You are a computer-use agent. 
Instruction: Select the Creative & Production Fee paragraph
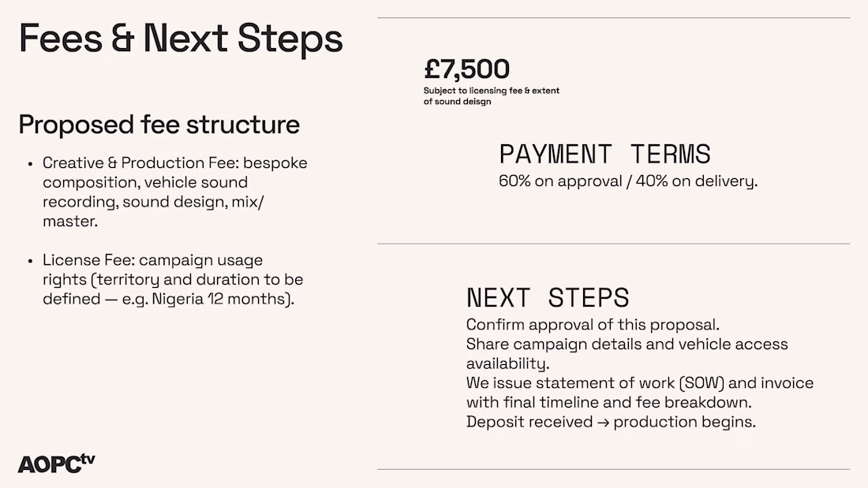pyautogui.click(x=174, y=192)
